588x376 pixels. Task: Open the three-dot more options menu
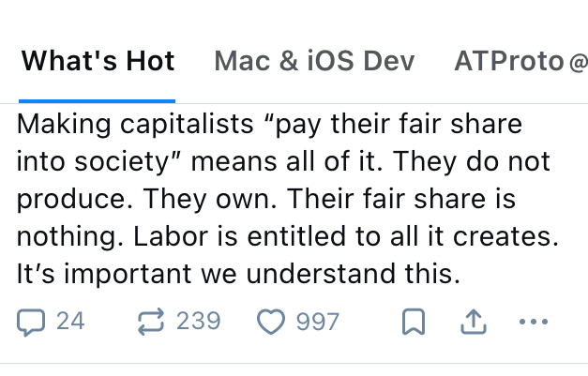533,323
